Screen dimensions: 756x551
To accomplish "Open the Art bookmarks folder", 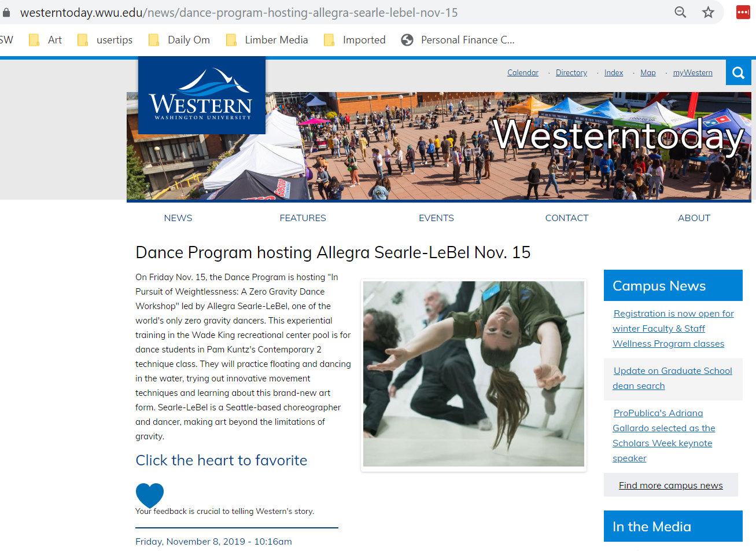I will tap(46, 40).
